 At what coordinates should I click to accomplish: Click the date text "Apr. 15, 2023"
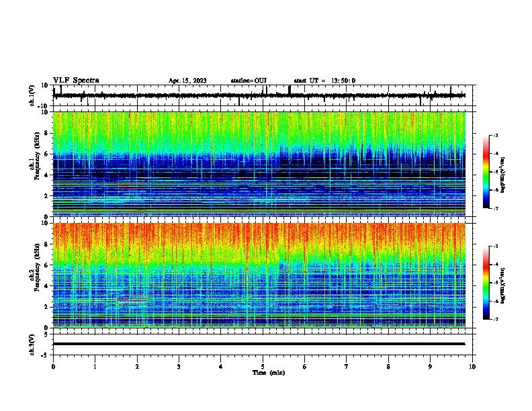pyautogui.click(x=187, y=81)
